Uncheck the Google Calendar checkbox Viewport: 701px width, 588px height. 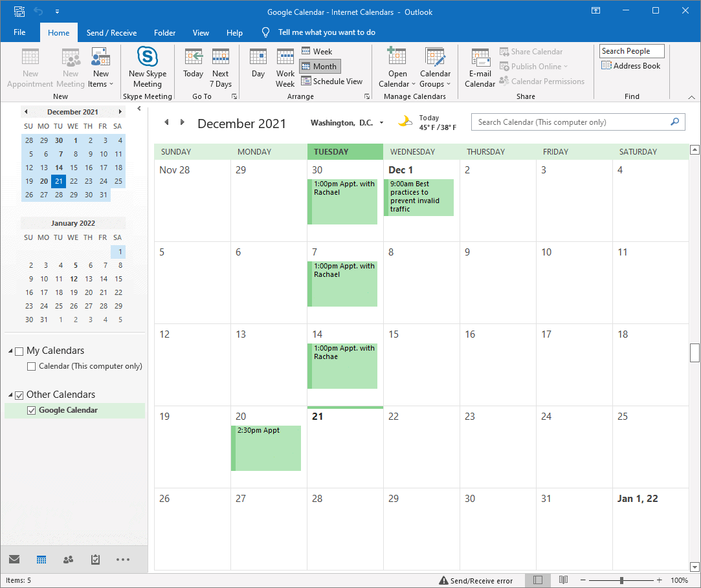[x=30, y=409]
